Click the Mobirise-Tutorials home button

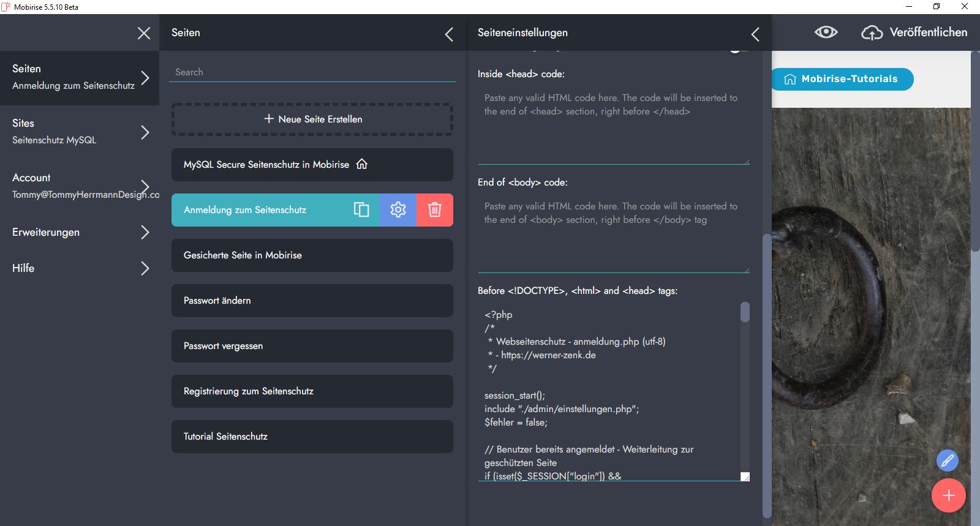click(843, 79)
